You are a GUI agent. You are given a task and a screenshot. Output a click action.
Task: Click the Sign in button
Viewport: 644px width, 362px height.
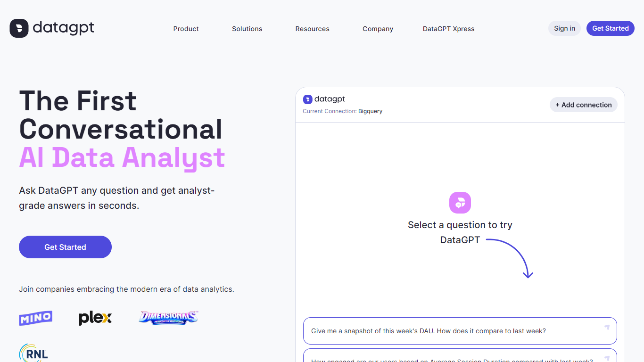(x=564, y=28)
